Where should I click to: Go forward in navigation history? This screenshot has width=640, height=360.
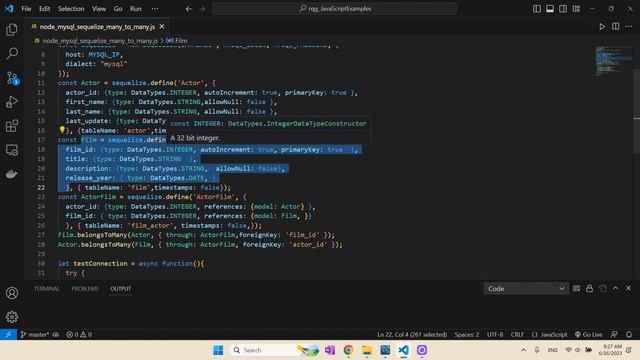click(202, 9)
